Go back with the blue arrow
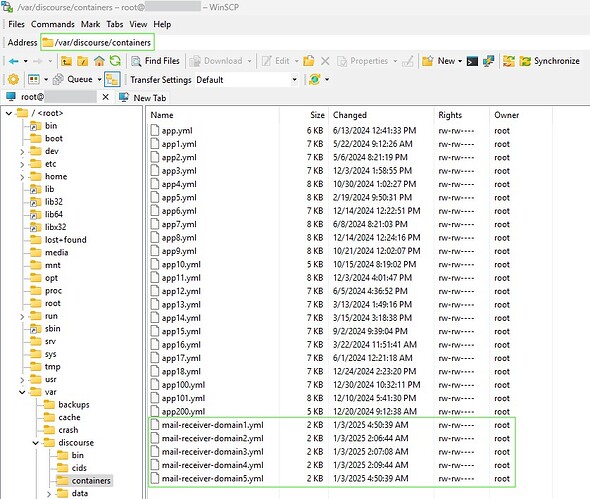Screen dimensions: 590x499 14,61
